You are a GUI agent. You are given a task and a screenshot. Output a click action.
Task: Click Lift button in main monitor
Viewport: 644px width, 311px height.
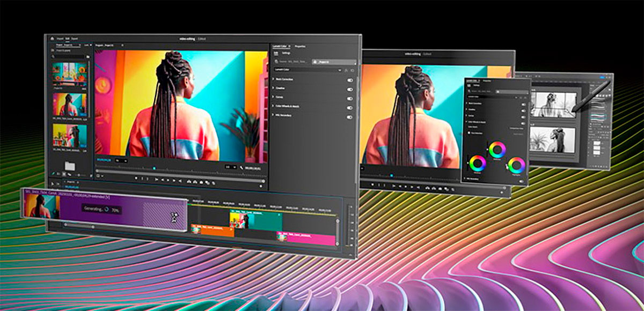coord(188,182)
